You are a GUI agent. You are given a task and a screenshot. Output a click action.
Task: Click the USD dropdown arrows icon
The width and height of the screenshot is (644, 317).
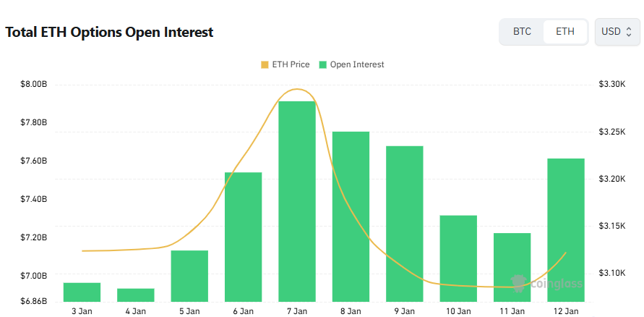click(629, 32)
